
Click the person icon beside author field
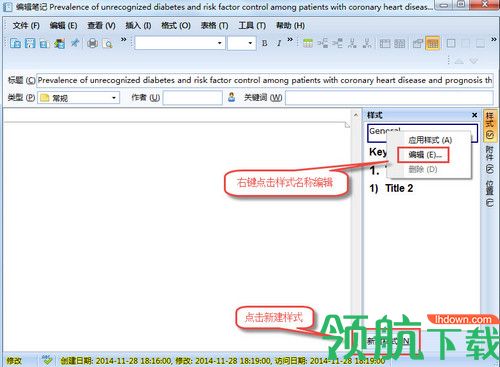232,97
